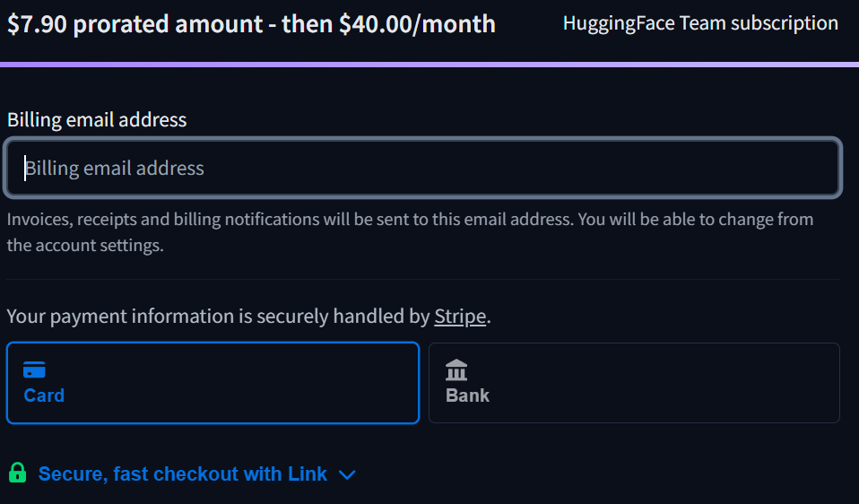Click the invoices and receipts helper text
The image size is (859, 504).
click(x=410, y=219)
